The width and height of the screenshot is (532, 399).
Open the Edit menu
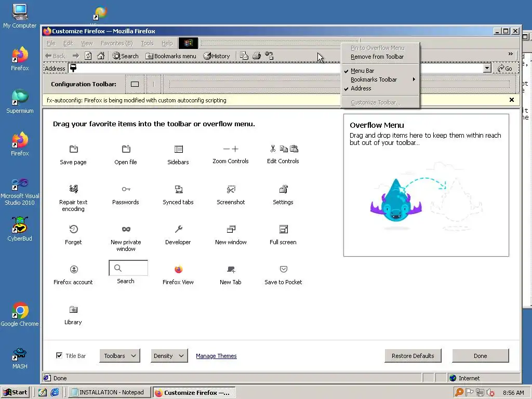coord(68,43)
